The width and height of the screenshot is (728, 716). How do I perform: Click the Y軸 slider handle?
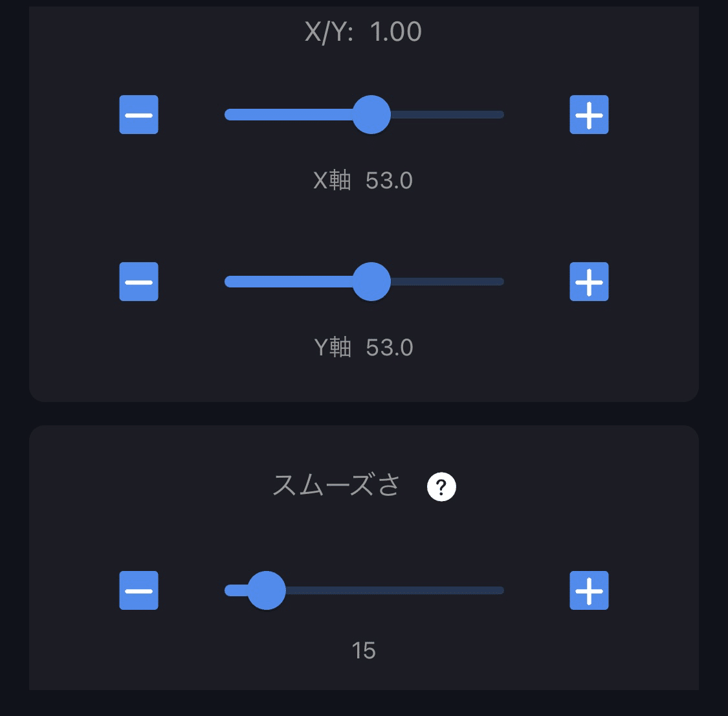click(x=371, y=281)
